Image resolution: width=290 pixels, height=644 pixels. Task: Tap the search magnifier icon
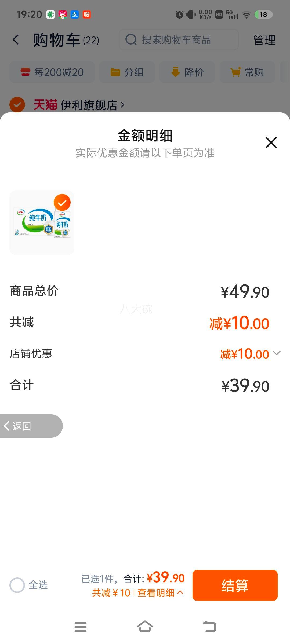pyautogui.click(x=131, y=40)
